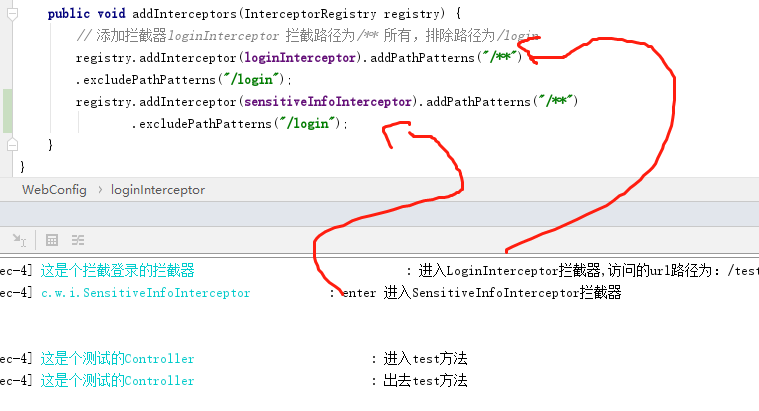Collapse the addInterceptors method fold marker
759x411 pixels.
[x=13, y=14]
